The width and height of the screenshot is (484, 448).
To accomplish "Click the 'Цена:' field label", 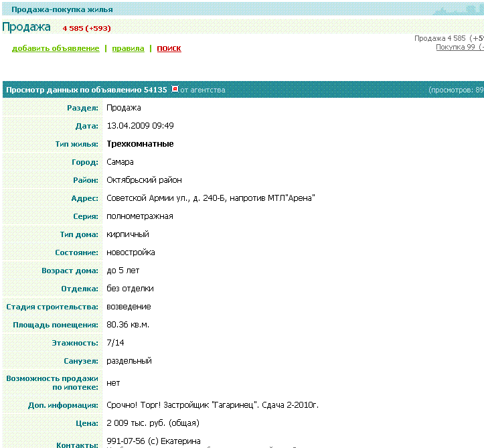I will tap(87, 423).
